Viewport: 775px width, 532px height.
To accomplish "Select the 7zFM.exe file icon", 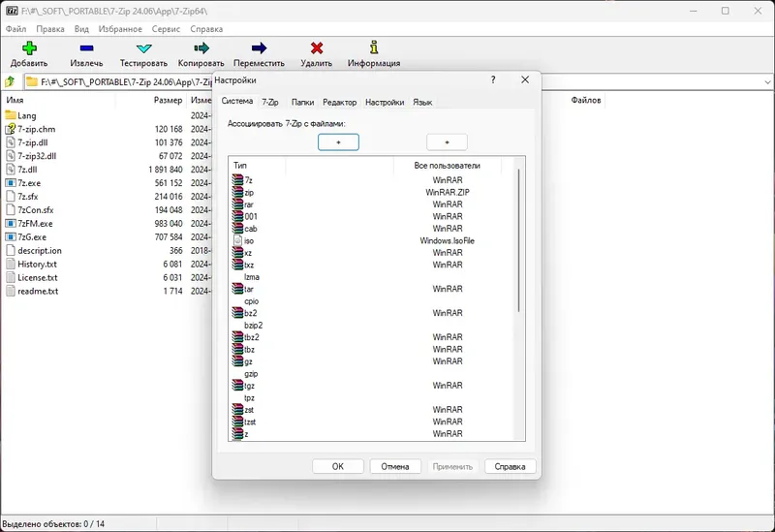I will (11, 224).
